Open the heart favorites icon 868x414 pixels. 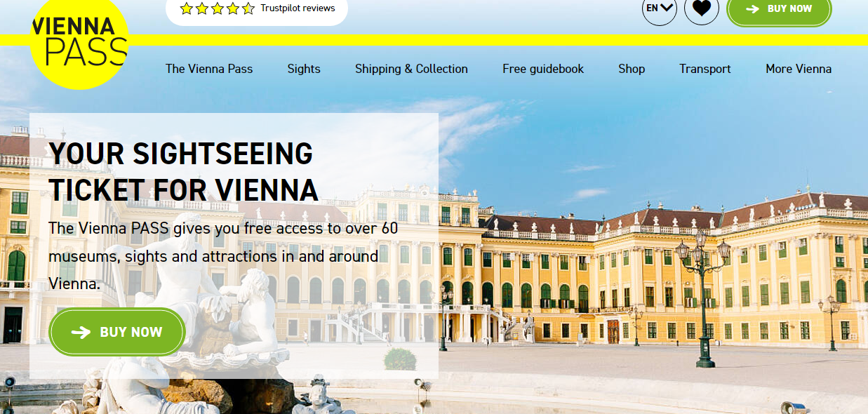pyautogui.click(x=702, y=9)
